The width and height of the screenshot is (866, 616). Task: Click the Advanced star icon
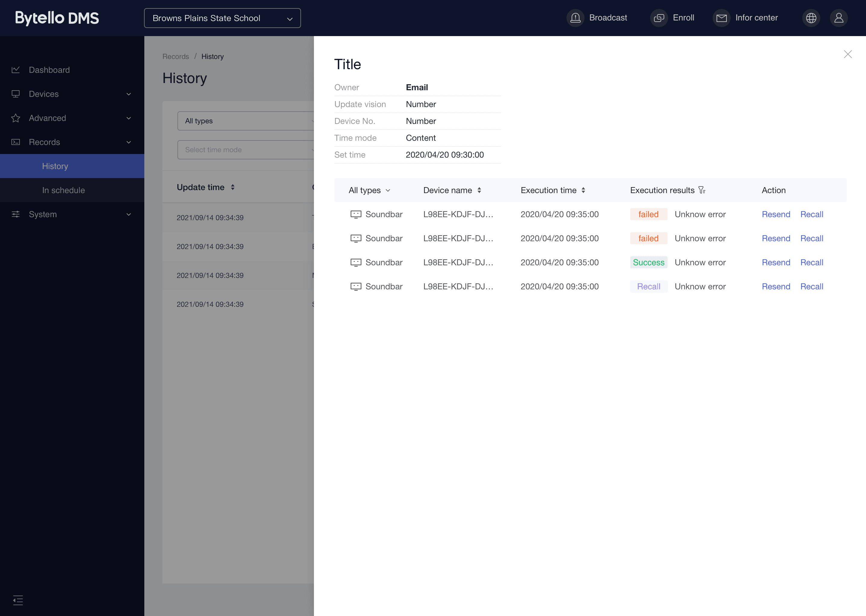[x=16, y=118]
